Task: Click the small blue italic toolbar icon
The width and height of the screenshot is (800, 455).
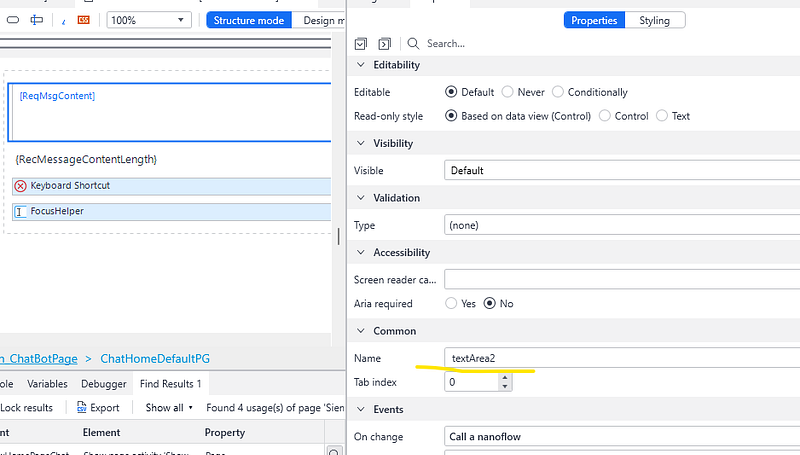Action: (64, 21)
